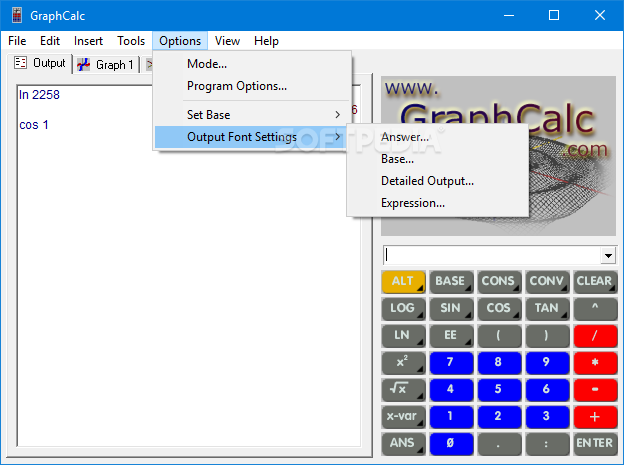624x465 pixels.
Task: Click the expression input field
Action: point(492,256)
